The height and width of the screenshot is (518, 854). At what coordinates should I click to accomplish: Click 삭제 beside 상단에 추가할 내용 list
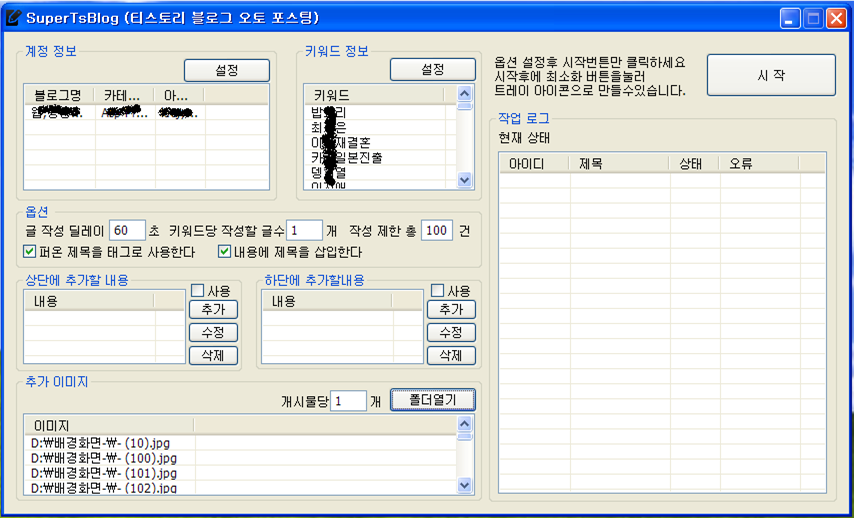(x=214, y=355)
